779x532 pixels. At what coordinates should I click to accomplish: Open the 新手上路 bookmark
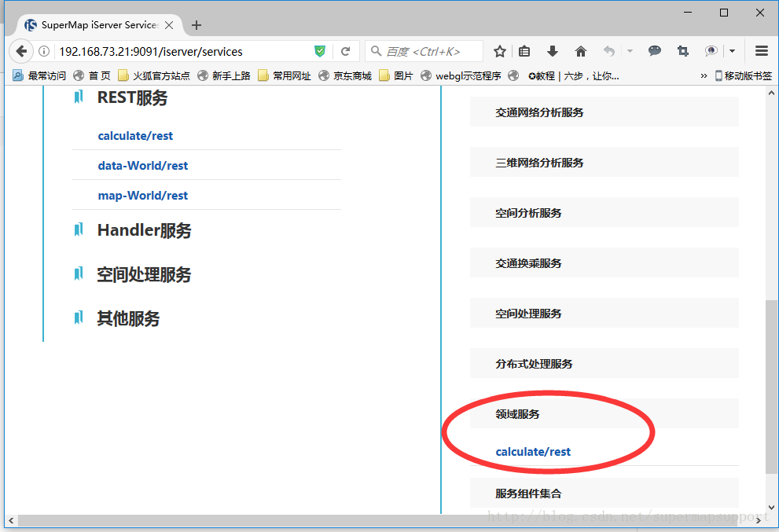(x=224, y=76)
